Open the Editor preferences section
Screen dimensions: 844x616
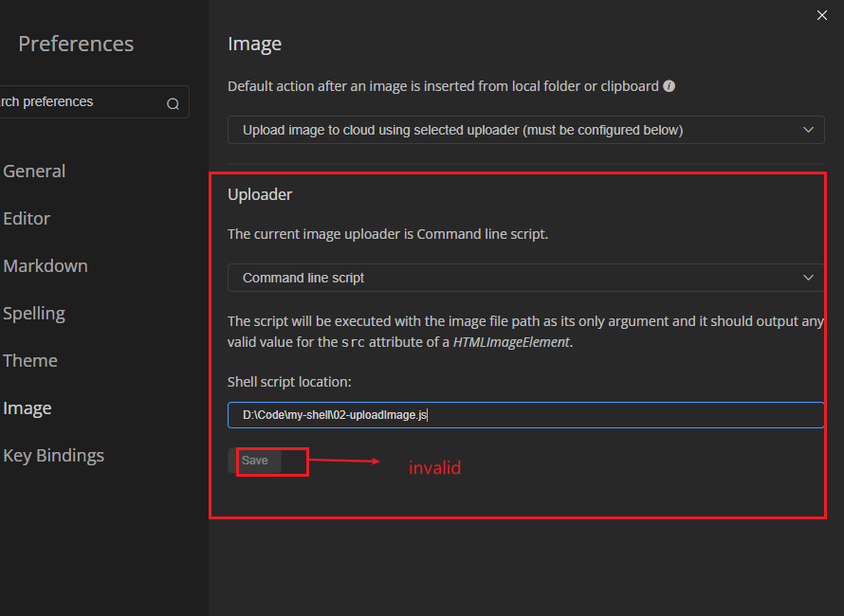(27, 218)
